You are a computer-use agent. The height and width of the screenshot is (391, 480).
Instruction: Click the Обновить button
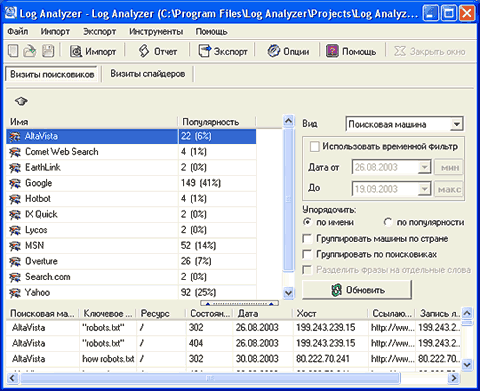[357, 290]
